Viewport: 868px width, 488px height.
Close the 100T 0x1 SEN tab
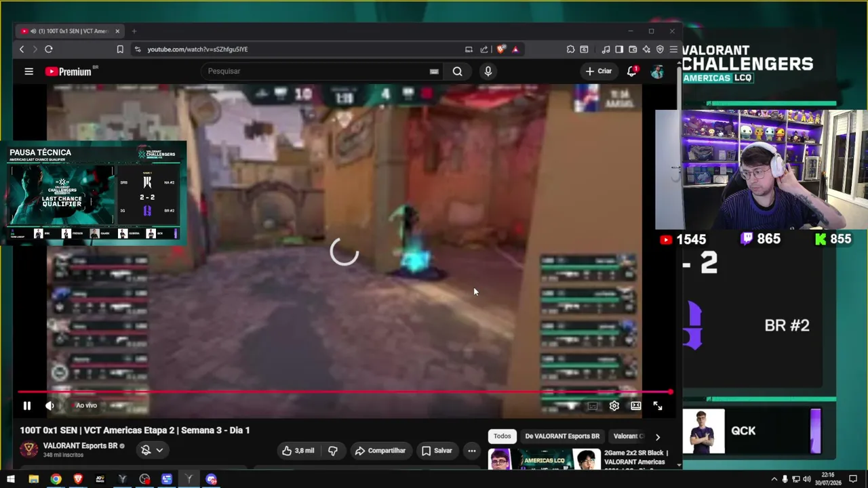[x=117, y=31]
